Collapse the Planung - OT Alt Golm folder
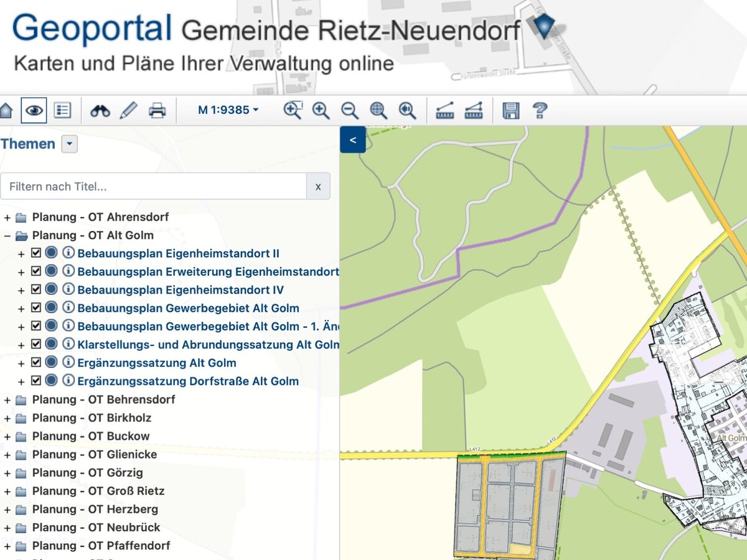This screenshot has height=560, width=747. point(7,236)
